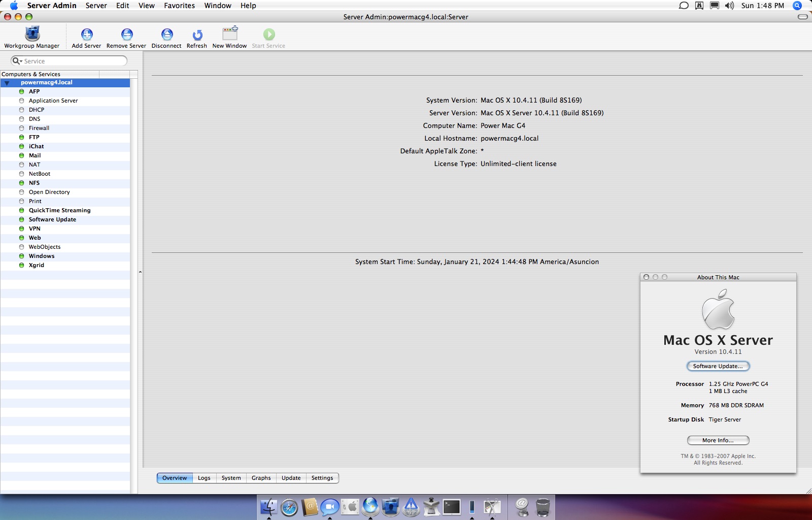Select the NetBoot service
Screen dimensions: 812x520
(x=65, y=174)
